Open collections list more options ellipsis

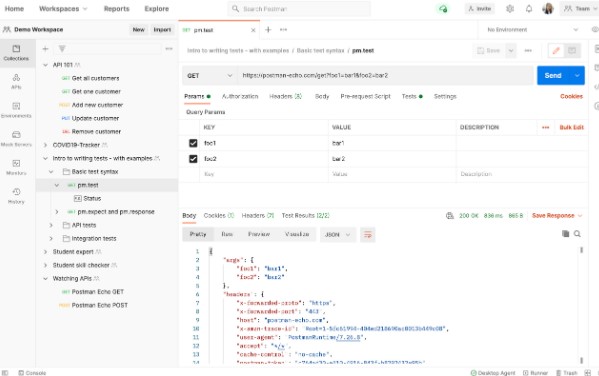(x=169, y=49)
